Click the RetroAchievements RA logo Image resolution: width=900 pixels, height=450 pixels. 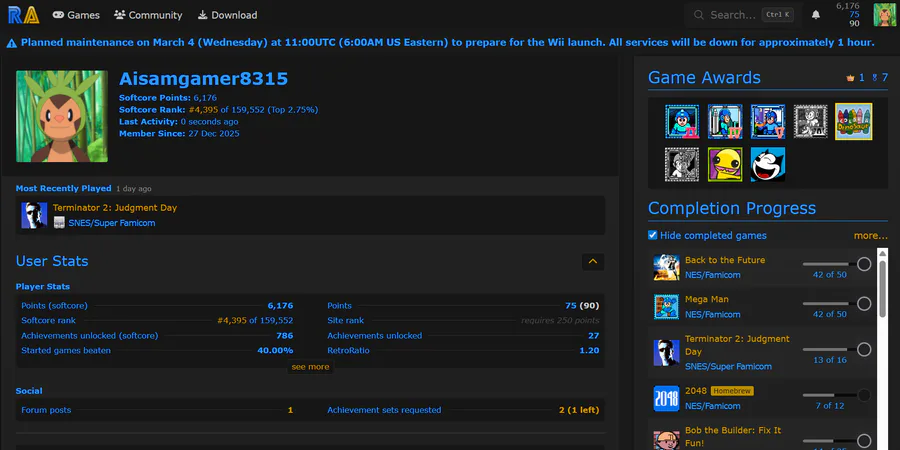click(24, 15)
